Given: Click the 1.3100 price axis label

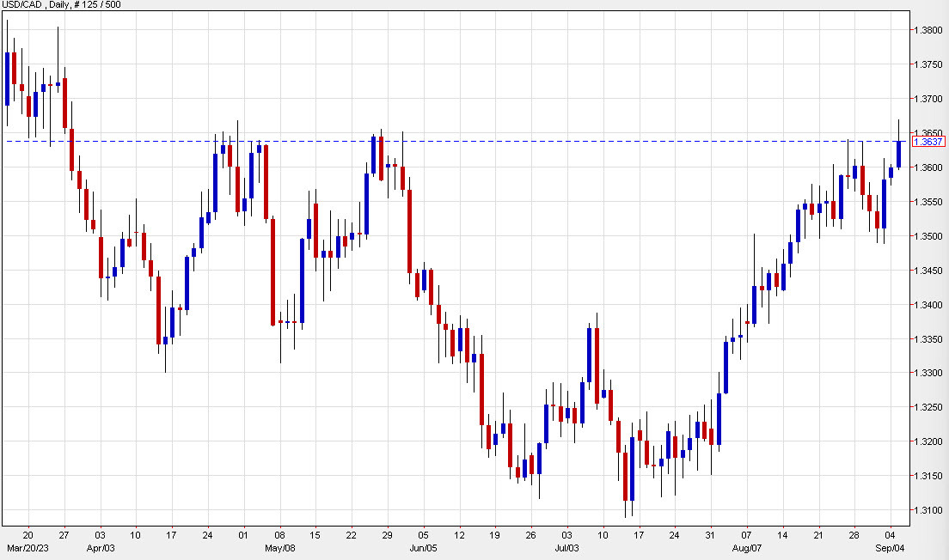Looking at the screenshot, I should pos(928,510).
